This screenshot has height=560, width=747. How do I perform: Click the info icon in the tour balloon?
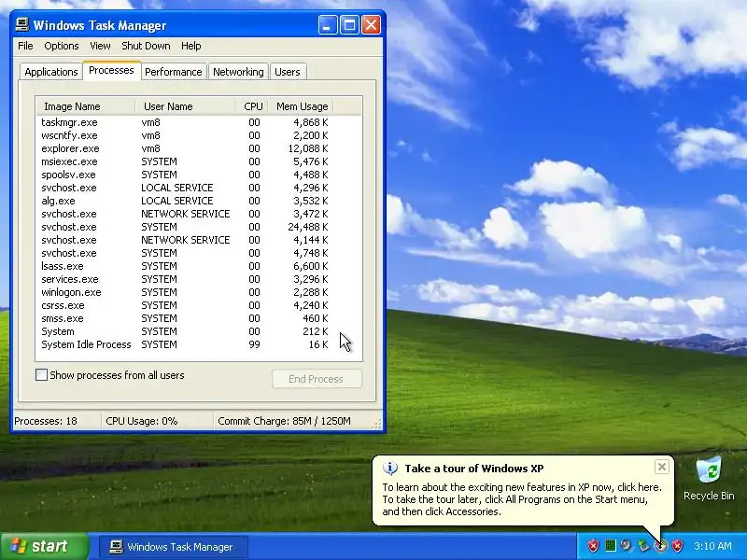[x=389, y=469]
